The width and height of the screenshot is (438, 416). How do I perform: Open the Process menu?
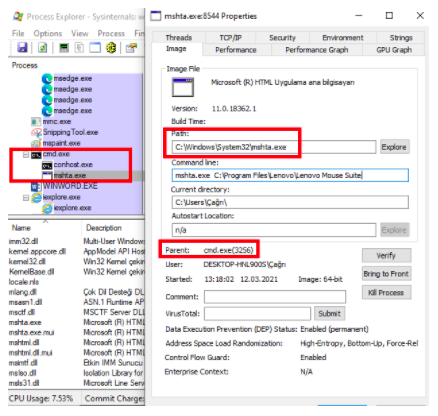(x=111, y=33)
